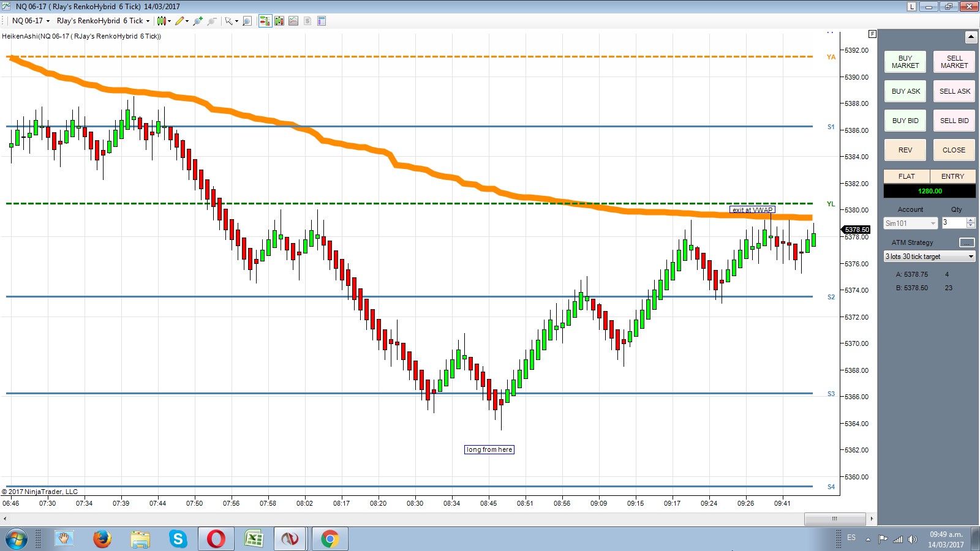Click the zoom frame magnifier icon

(247, 21)
